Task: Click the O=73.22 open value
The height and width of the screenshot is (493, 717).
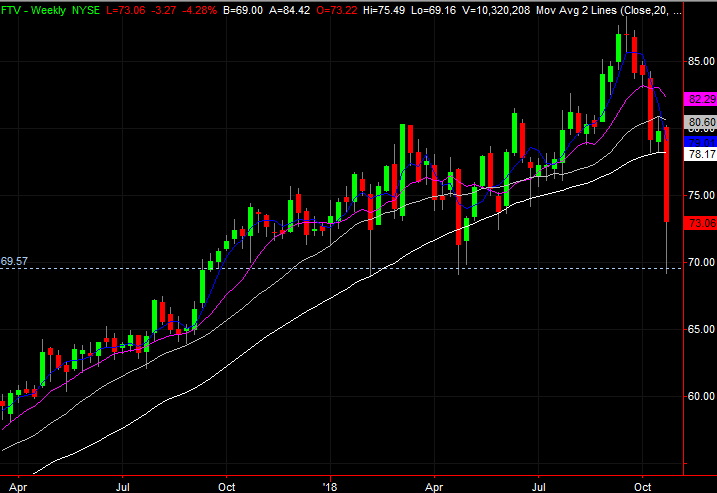Action: [337, 10]
